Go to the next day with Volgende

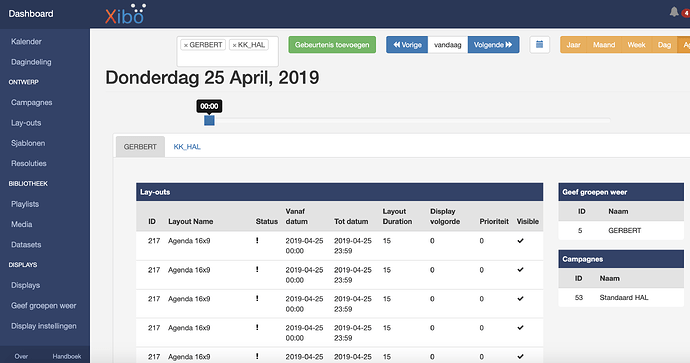coord(493,44)
